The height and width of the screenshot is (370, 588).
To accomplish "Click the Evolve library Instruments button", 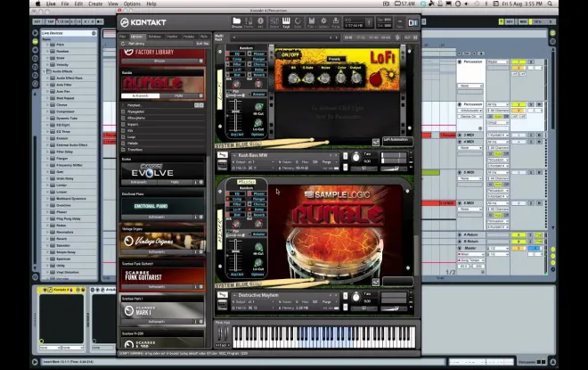I will tap(139, 183).
